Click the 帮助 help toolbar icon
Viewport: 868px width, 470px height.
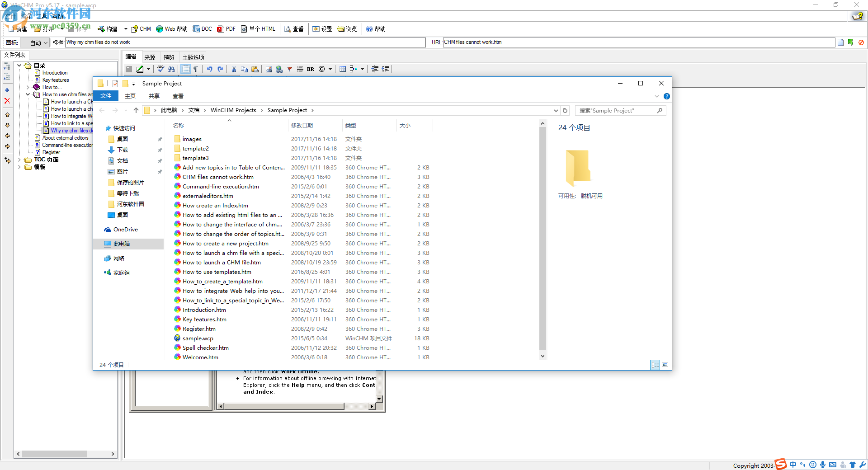click(369, 29)
